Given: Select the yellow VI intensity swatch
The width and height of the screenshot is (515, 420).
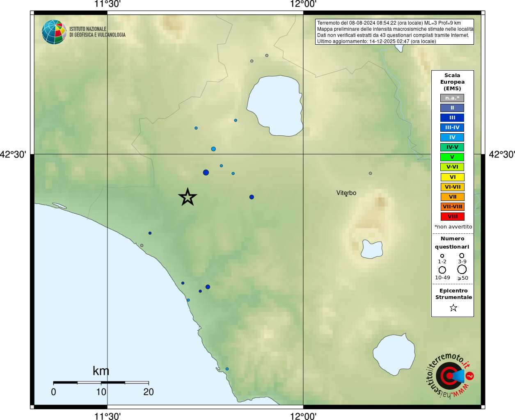Looking at the screenshot, I should tap(452, 177).
